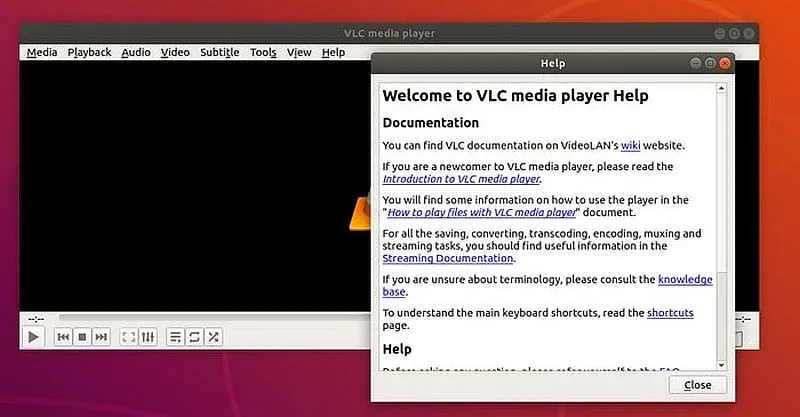Screen dimensions: 800x417
Task: Open the Tools menu
Action: (263, 53)
